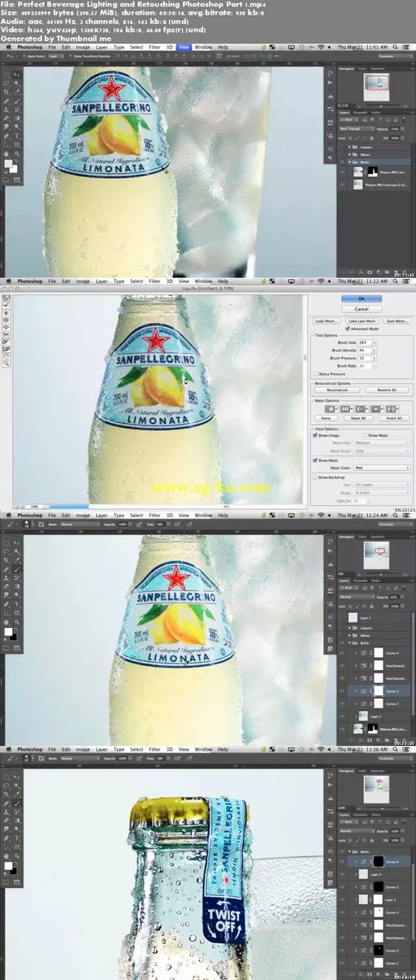Toggle Auto-Select checkbox in 11:01 AM screenshot
The width and height of the screenshot is (416, 980).
[x=24, y=56]
